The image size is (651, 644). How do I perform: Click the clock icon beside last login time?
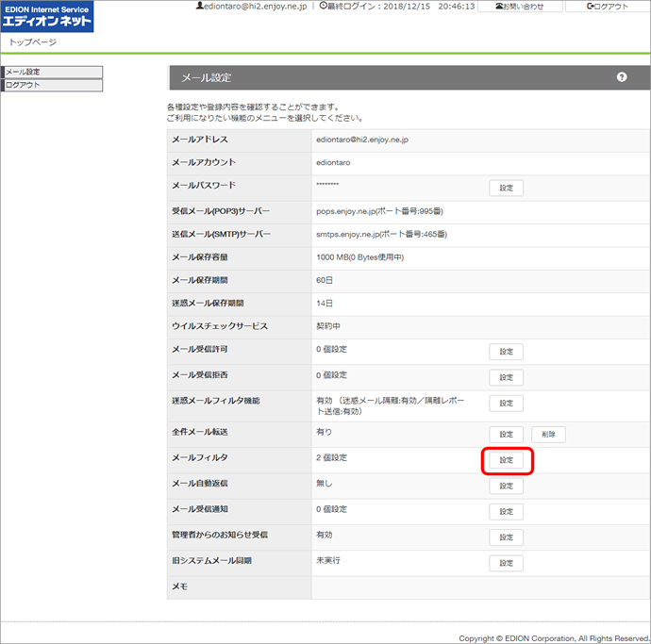coord(325,7)
